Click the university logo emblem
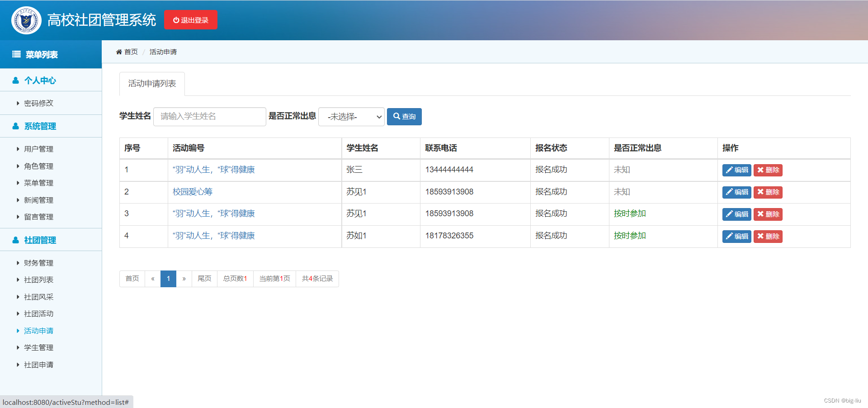This screenshot has width=868, height=408. click(x=26, y=20)
